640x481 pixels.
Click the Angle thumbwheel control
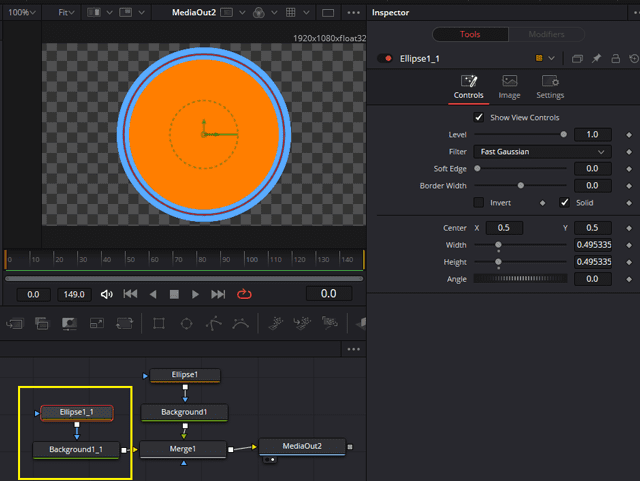pos(520,279)
